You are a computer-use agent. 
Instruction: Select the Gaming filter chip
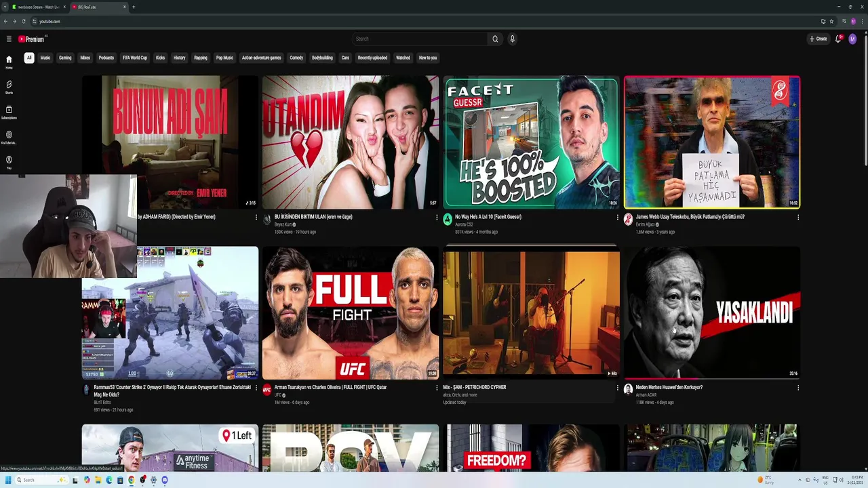tap(65, 58)
